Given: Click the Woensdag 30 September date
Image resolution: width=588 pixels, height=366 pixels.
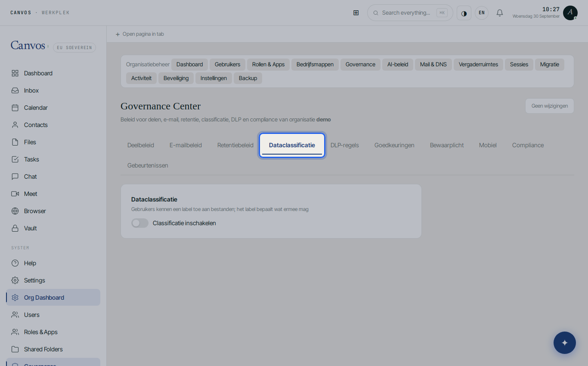Looking at the screenshot, I should point(536,16).
